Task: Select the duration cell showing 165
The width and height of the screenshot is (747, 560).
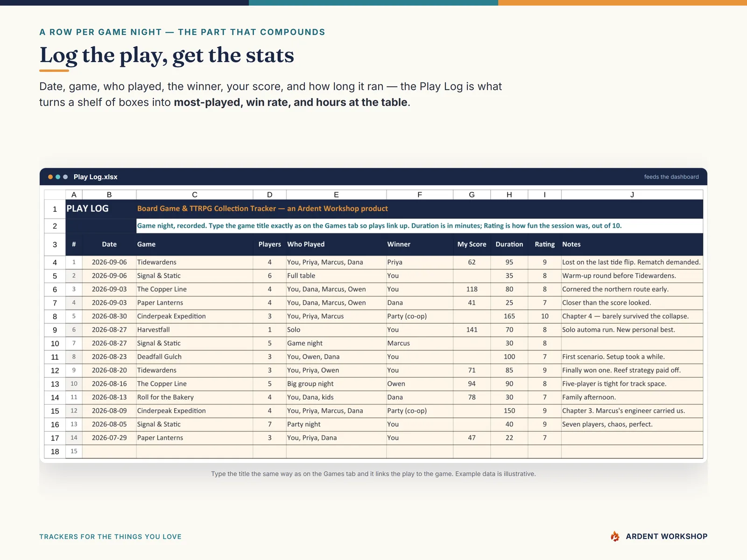Action: coord(509,316)
